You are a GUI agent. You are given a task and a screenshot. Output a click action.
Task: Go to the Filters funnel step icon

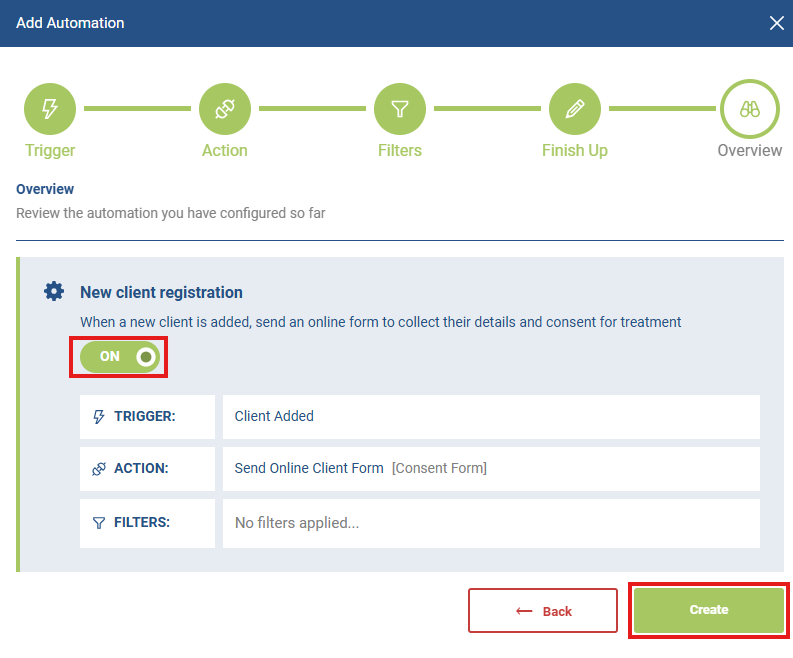pos(400,109)
